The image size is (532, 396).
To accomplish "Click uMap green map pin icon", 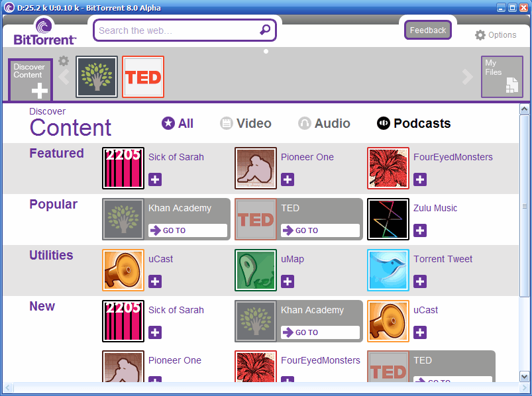I will (256, 270).
